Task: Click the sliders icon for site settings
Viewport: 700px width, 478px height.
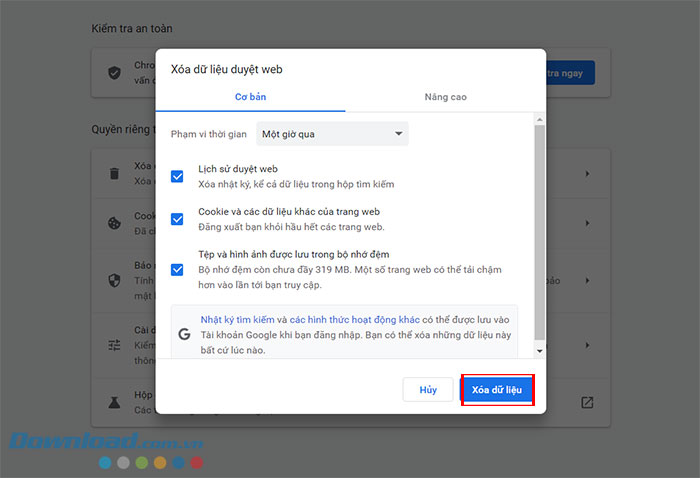Action: click(114, 344)
